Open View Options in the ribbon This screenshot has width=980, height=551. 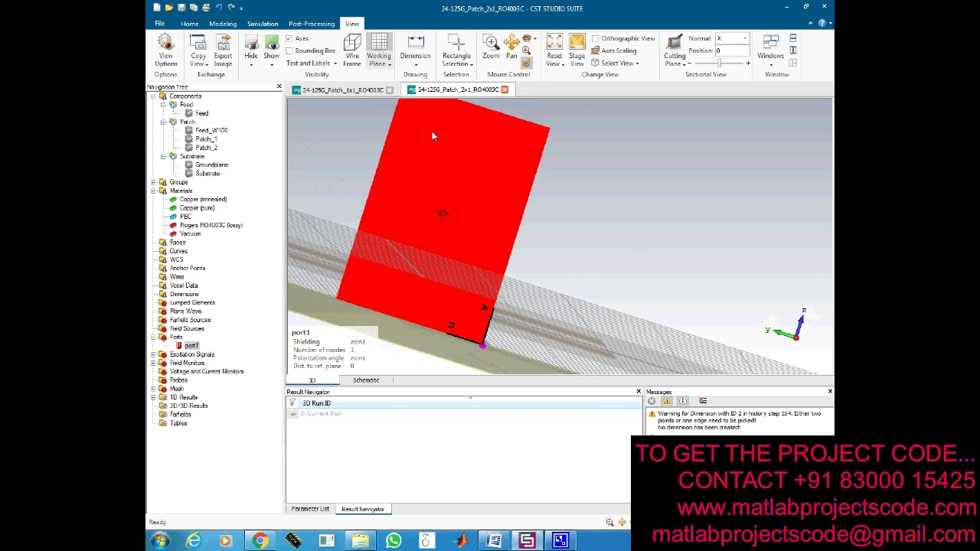click(x=165, y=51)
